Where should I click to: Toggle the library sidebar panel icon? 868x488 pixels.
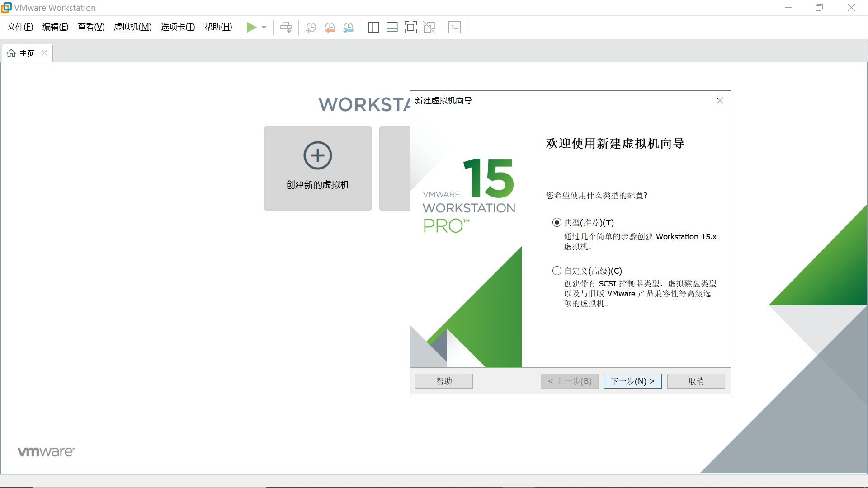[373, 28]
